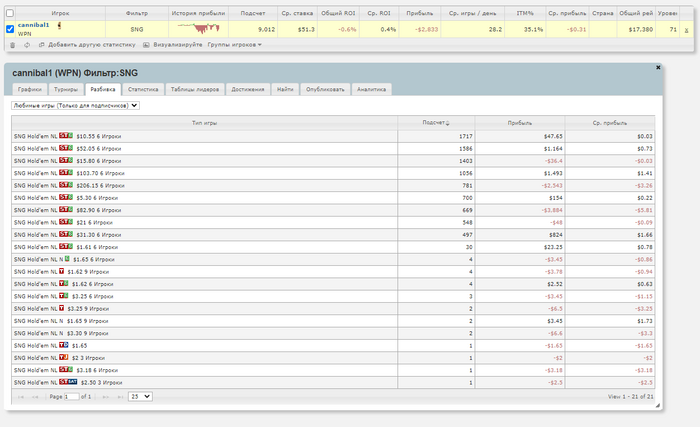The width and height of the screenshot is (700, 427).
Task: Switch to the 'Графики' tab
Action: [x=28, y=89]
